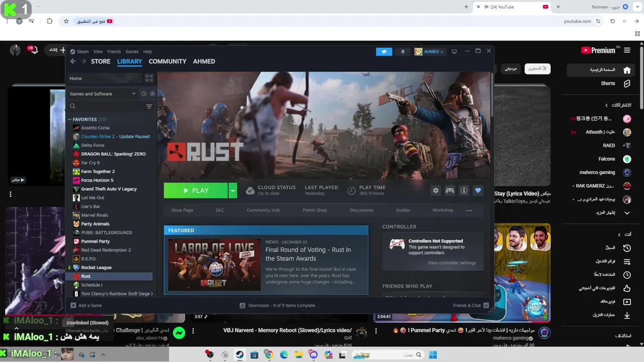Viewport: 644px width, 362px height.
Task: Switch to COMMUNITY tab
Action: (x=168, y=61)
